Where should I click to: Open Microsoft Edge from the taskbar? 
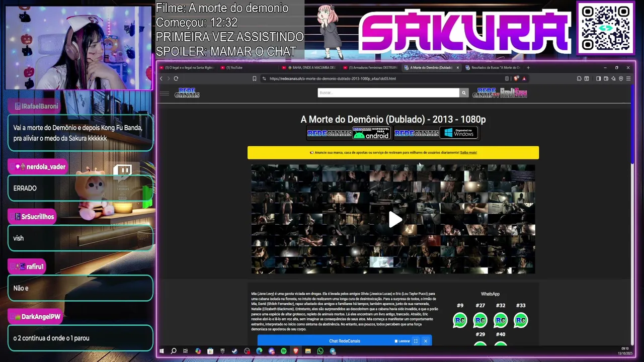point(259,351)
